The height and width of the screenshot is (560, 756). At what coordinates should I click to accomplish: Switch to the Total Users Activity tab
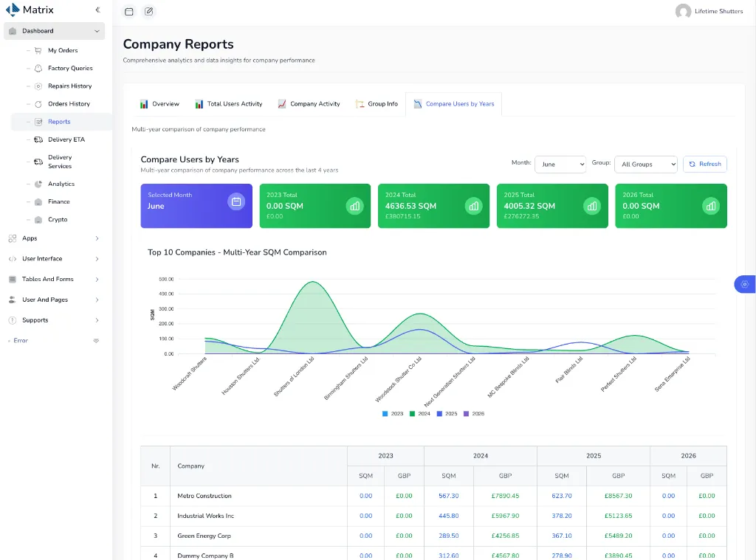point(229,104)
